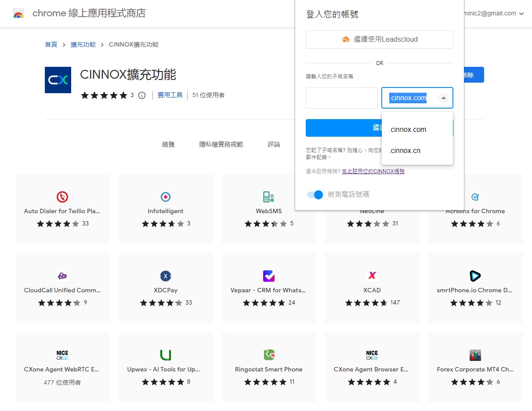Open the Gmail account dropdown arrow
Image resolution: width=532 pixels, height=411 pixels.
point(521,14)
